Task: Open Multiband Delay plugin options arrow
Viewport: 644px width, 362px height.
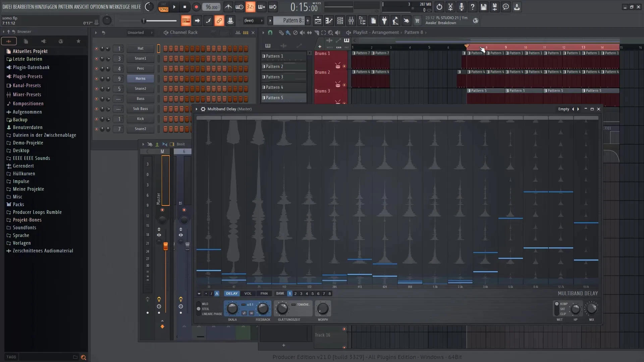Action: 197,109
